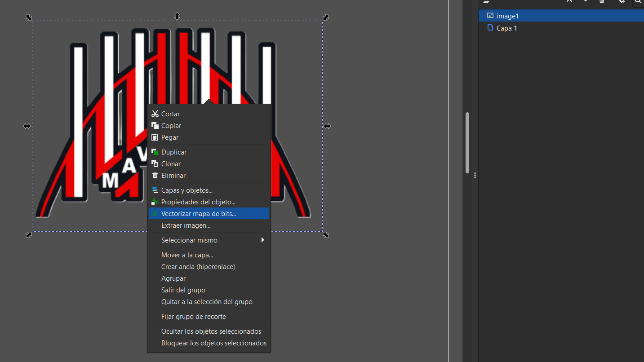Screen dimensions: 644x362
Task: Click Mover a la capa entry
Action: coord(209,255)
